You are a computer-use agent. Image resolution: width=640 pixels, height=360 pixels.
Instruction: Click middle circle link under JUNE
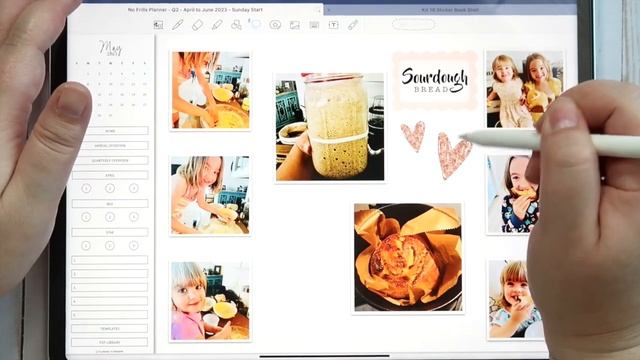tap(110, 245)
